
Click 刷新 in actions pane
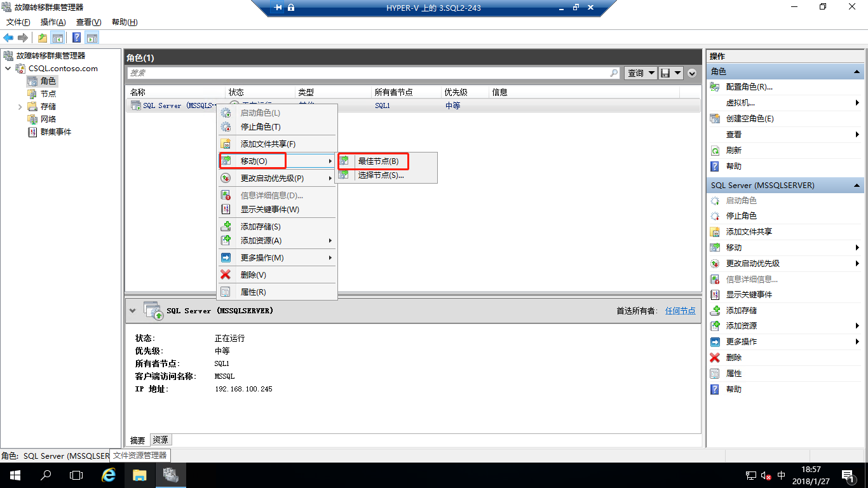[734, 151]
